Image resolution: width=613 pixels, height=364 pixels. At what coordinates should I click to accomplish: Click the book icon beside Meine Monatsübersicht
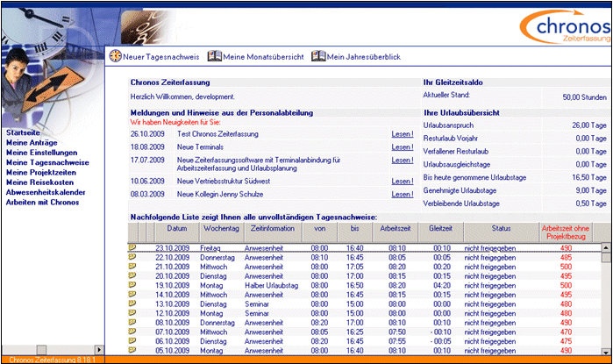(x=215, y=56)
